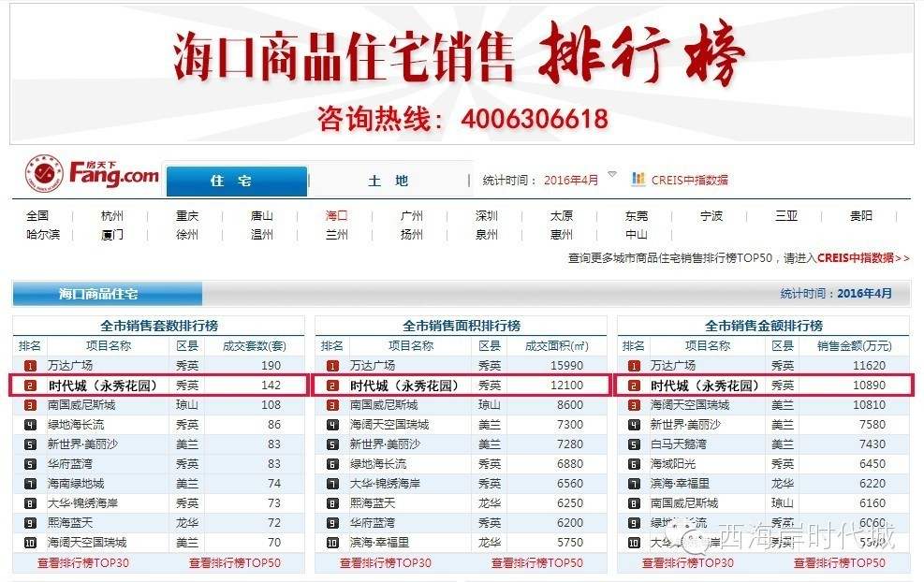
Task: Click rank 7 badge in sales amount list
Action: (x=634, y=484)
